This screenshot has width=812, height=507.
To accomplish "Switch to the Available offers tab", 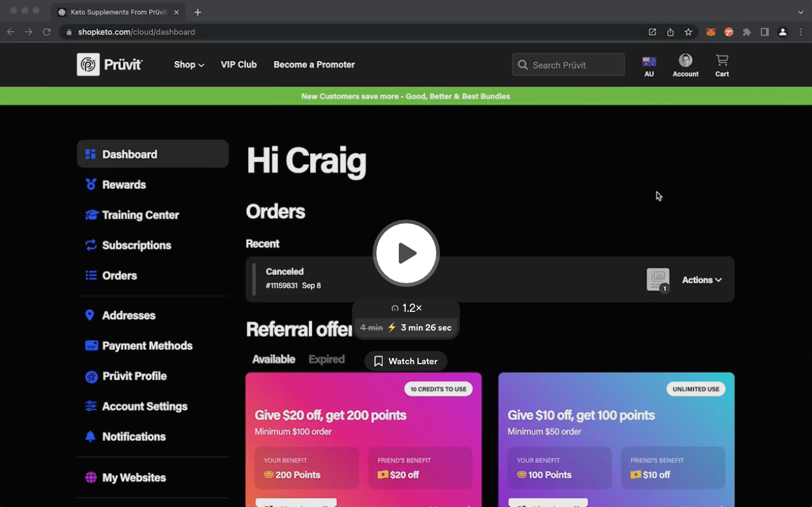I will click(x=273, y=359).
